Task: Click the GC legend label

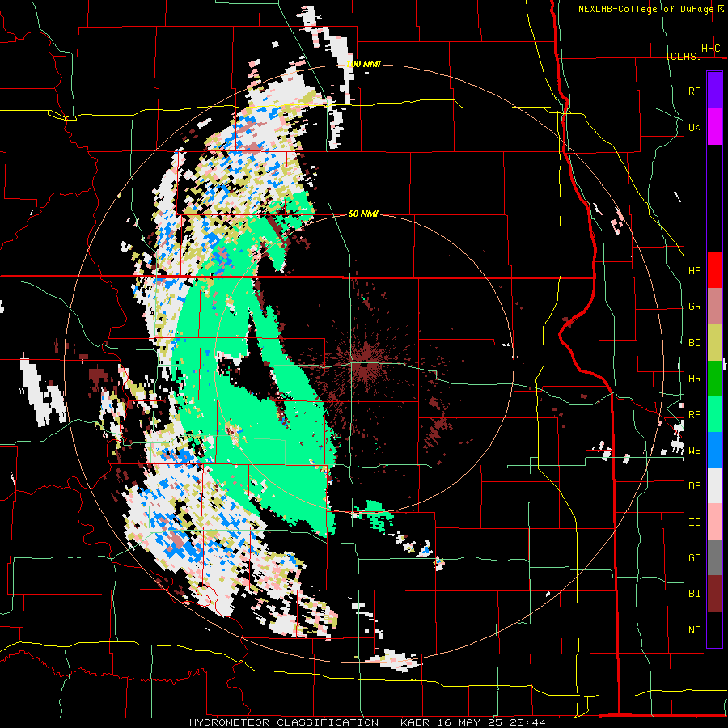Action: (694, 558)
